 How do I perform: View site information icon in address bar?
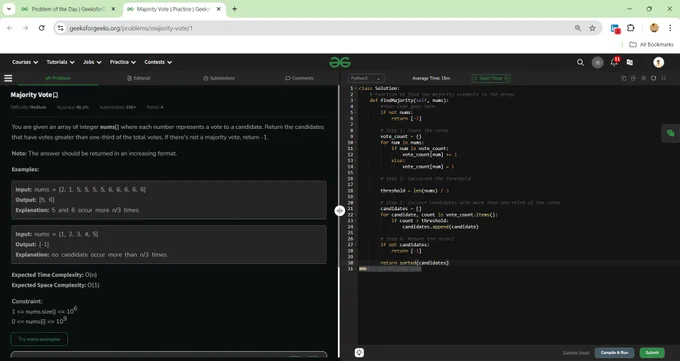click(61, 28)
